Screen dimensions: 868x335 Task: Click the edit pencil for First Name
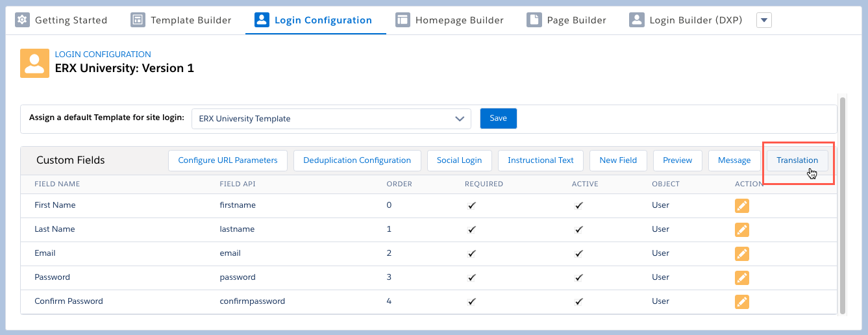point(741,206)
